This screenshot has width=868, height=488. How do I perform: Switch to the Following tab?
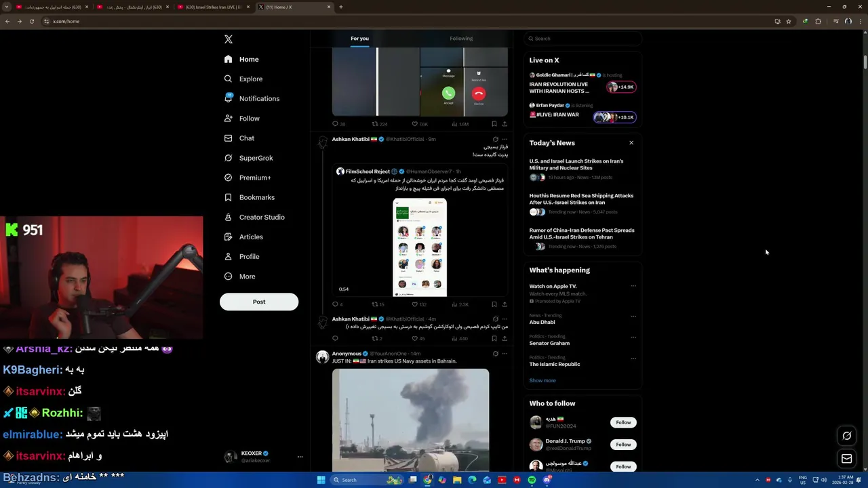[461, 39]
